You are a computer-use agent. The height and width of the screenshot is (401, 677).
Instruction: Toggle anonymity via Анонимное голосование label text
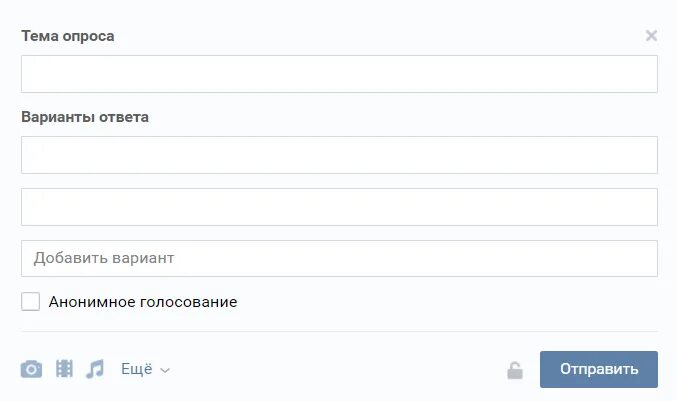click(x=143, y=302)
